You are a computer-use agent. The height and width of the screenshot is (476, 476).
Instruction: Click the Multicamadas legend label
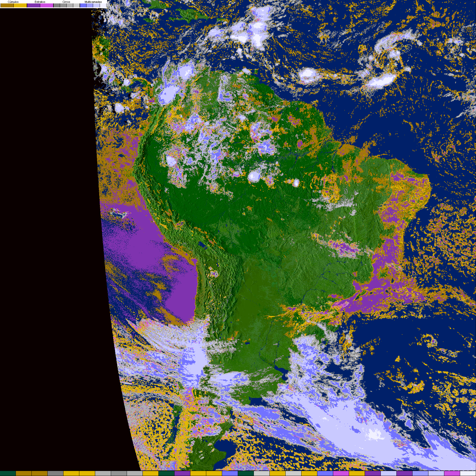pos(93,2)
